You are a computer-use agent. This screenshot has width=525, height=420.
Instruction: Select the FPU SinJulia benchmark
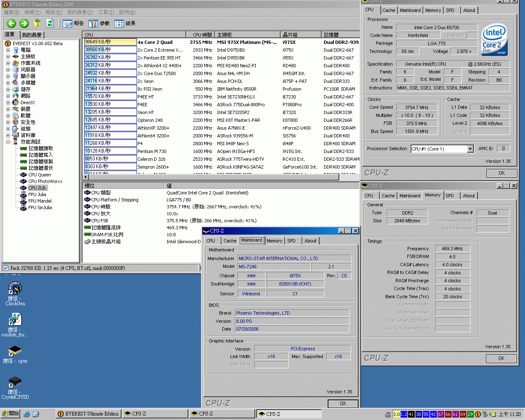click(40, 208)
